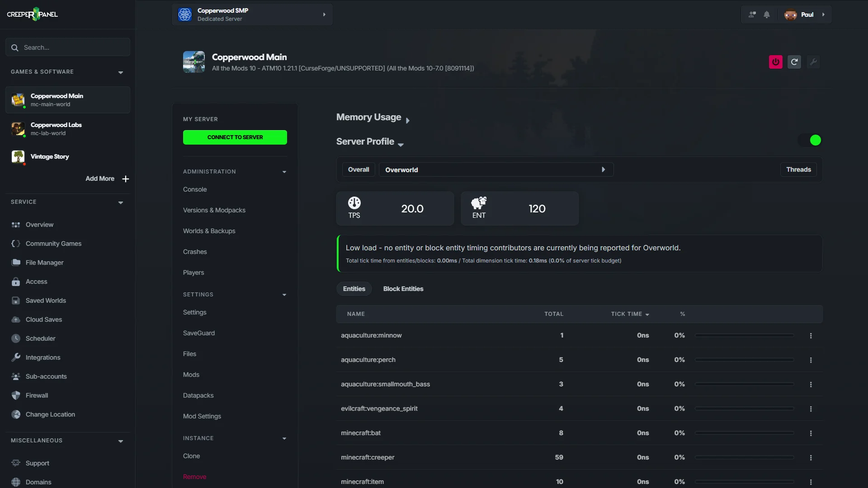Open the Crashes page
This screenshot has height=488, width=868.
click(x=195, y=252)
